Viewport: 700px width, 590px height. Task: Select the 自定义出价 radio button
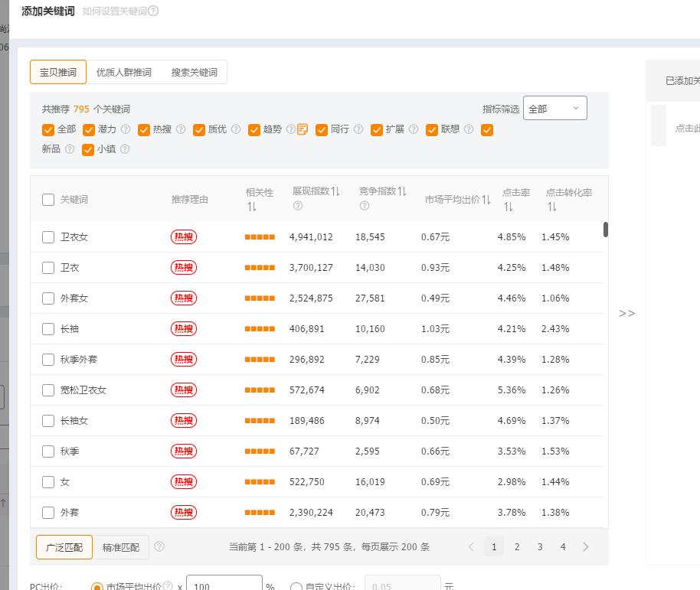pos(296,585)
